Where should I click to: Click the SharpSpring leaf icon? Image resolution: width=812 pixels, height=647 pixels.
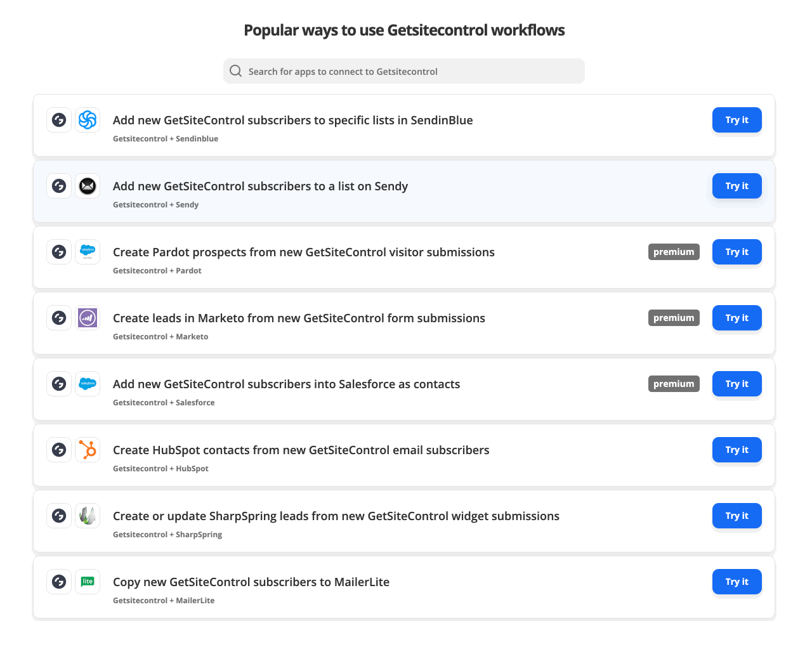tap(88, 516)
